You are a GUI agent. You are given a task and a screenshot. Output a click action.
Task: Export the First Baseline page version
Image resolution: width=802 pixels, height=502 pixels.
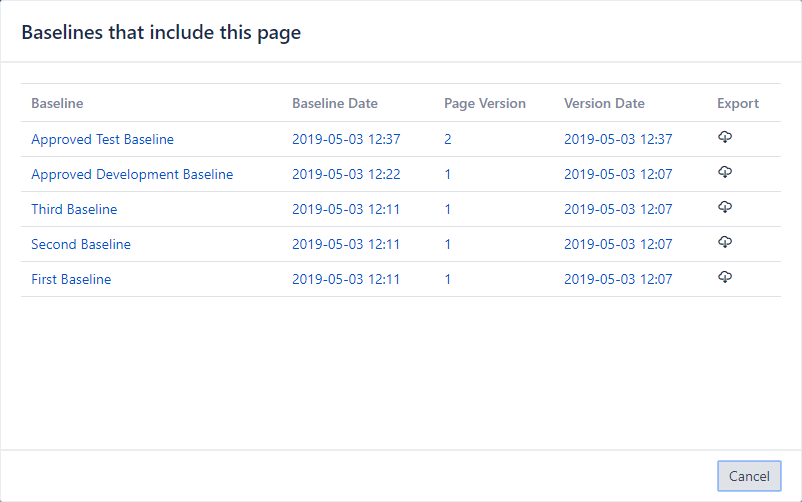725,278
